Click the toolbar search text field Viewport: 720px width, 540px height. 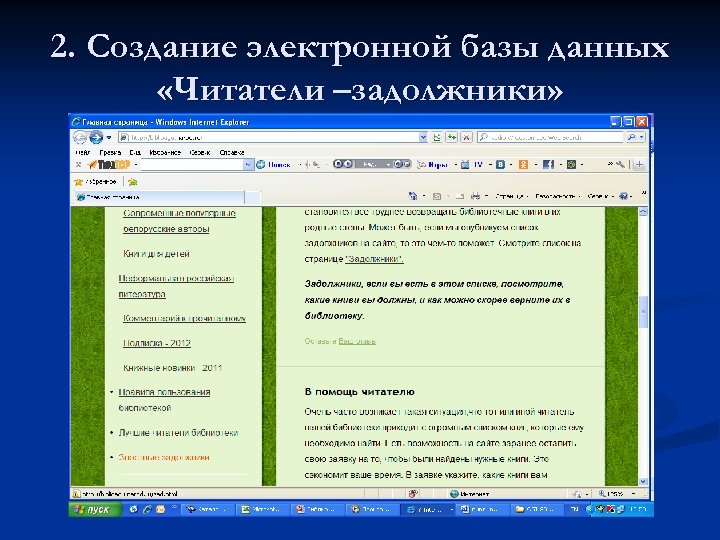pos(192,164)
